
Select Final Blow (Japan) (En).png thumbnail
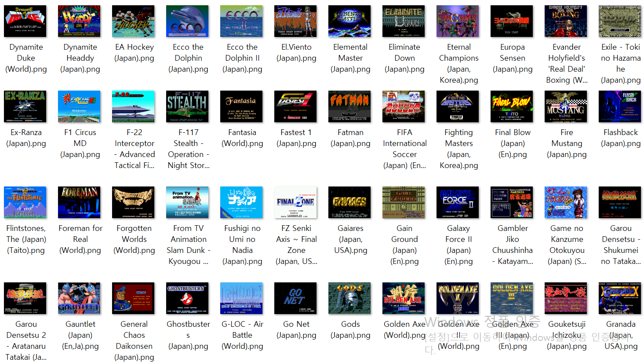click(x=512, y=106)
